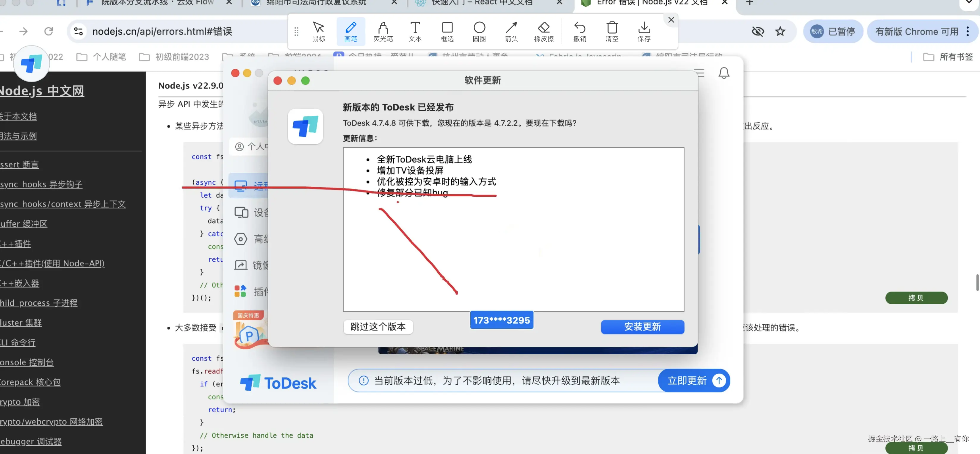
Task: Click the 撤销 undo icon
Action: [580, 31]
